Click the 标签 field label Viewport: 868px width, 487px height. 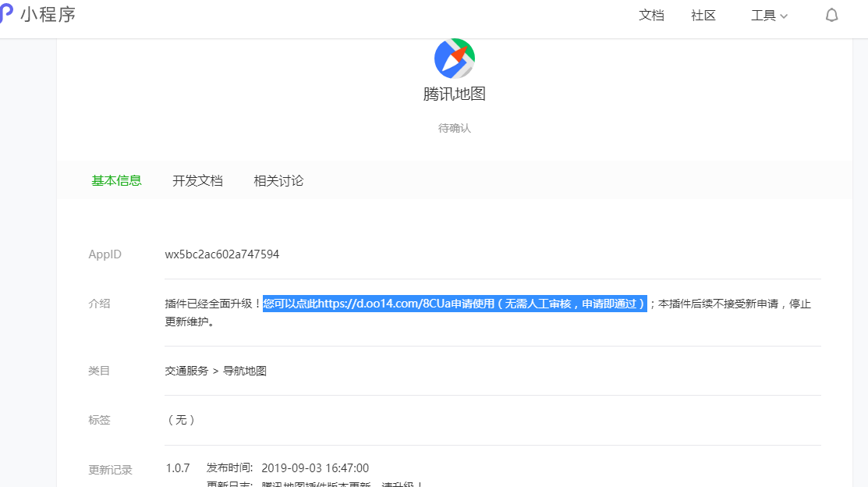point(99,420)
